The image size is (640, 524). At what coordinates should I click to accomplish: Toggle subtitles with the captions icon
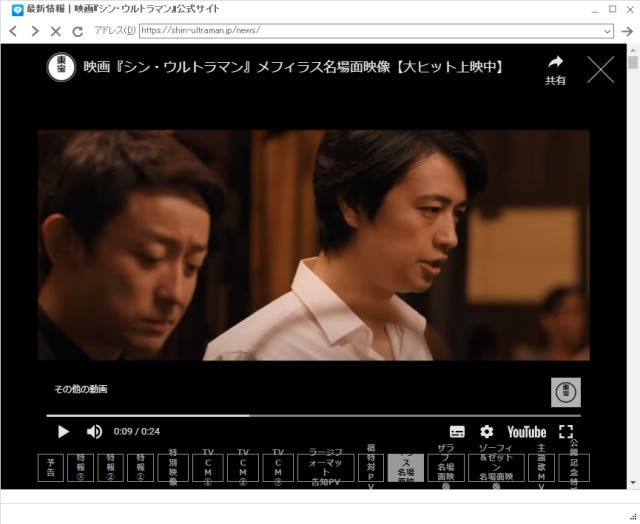point(457,432)
